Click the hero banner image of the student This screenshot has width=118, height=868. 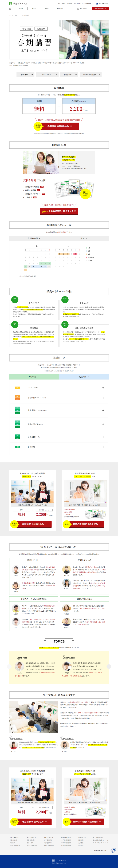coord(84,39)
